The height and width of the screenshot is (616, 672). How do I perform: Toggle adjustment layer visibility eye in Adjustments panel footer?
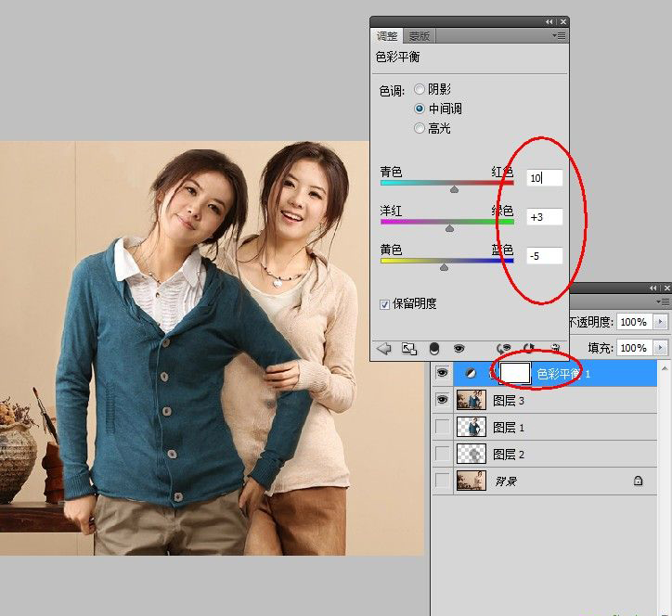(x=459, y=349)
